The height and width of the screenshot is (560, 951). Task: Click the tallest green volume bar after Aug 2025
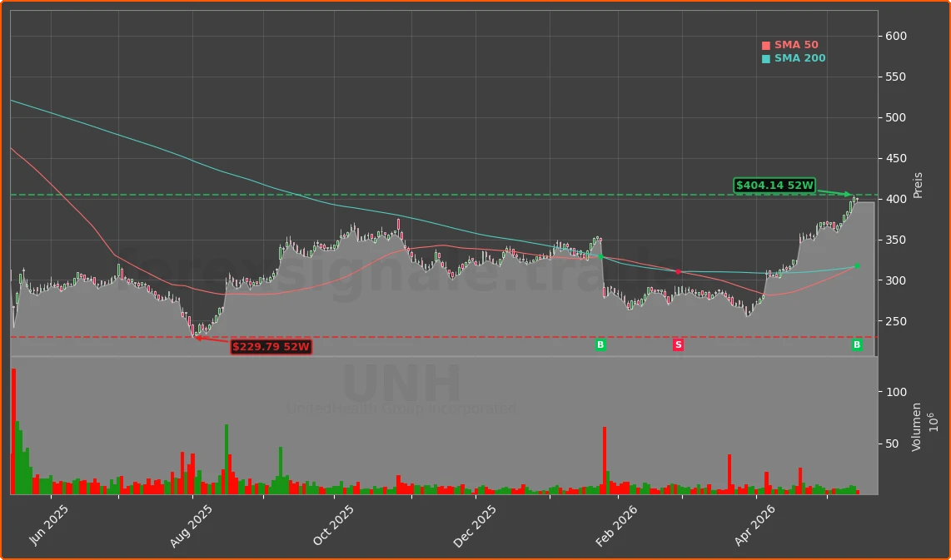point(227,459)
